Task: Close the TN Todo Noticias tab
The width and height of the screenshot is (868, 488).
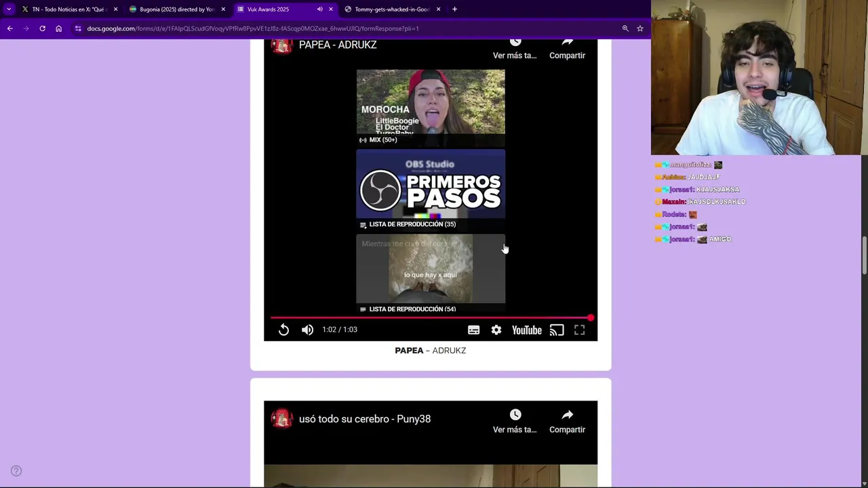Action: pos(115,9)
